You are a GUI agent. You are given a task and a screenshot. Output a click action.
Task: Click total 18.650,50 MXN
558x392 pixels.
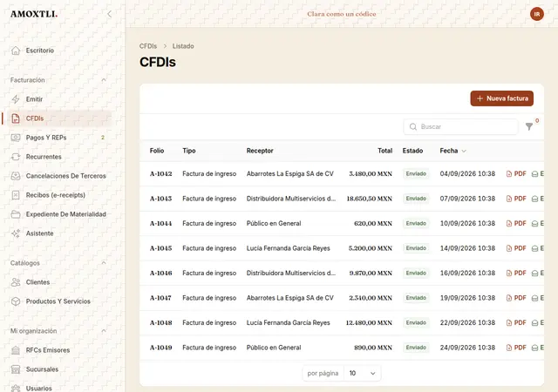coord(370,199)
